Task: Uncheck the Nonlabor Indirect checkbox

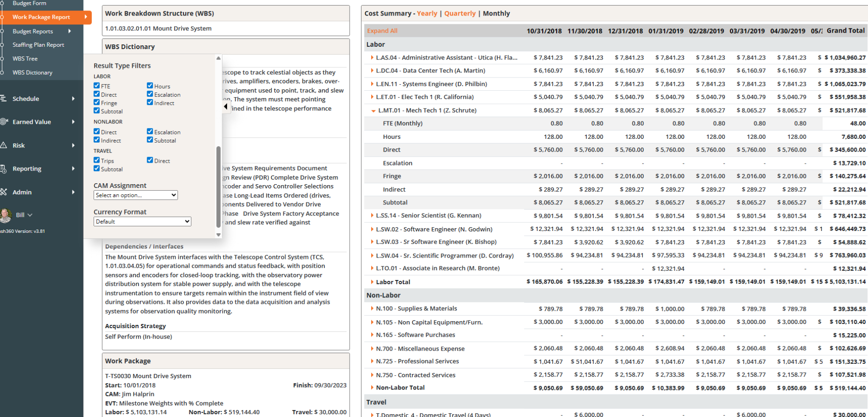Action: 97,140
